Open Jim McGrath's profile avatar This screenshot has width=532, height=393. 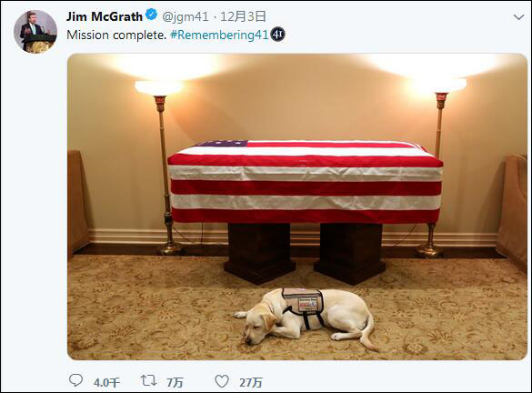coord(35,32)
